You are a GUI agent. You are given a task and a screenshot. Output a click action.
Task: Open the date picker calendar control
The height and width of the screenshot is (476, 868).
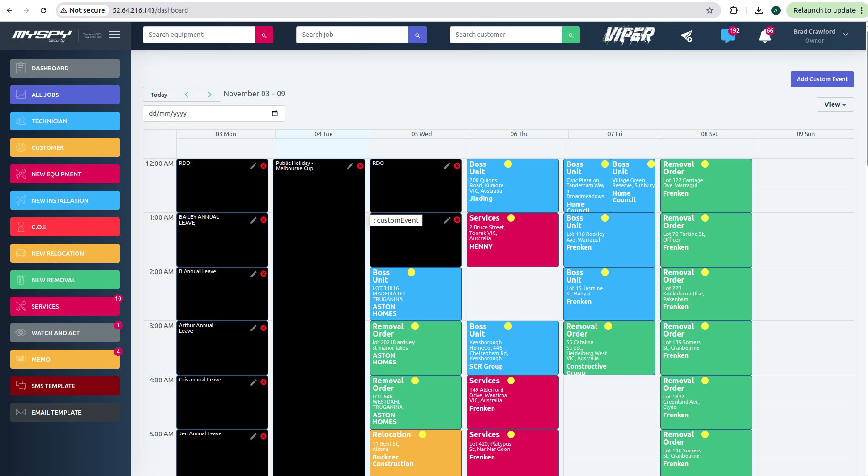275,113
